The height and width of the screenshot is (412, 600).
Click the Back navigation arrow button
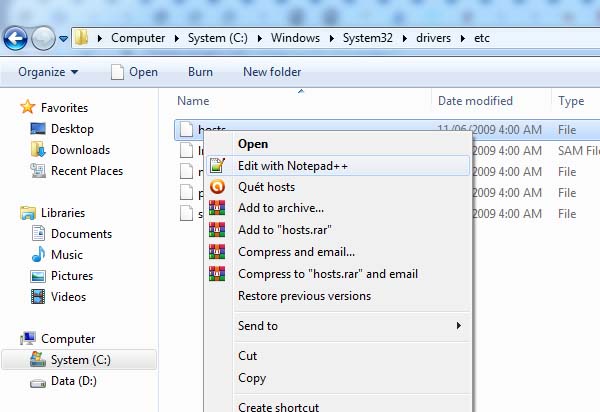[x=16, y=38]
